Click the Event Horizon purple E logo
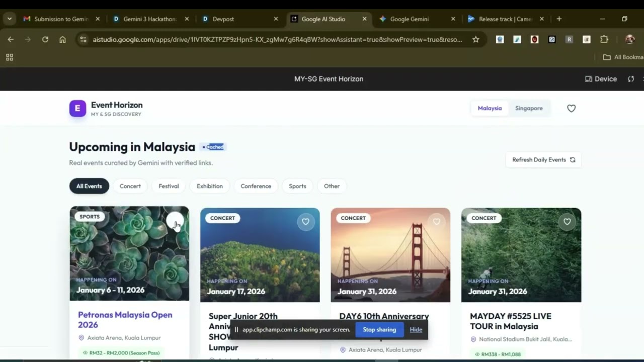Image resolution: width=644 pixels, height=362 pixels. click(x=77, y=108)
